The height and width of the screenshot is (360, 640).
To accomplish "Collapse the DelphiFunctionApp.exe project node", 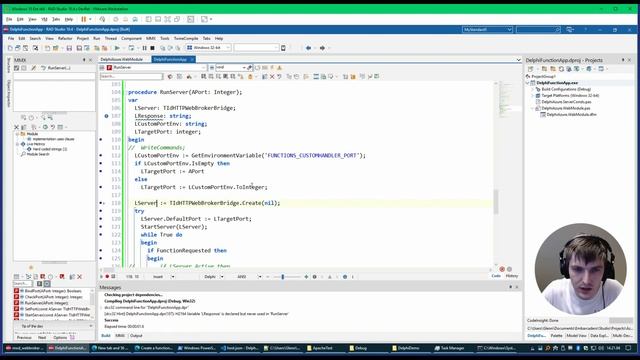I will (528, 83).
